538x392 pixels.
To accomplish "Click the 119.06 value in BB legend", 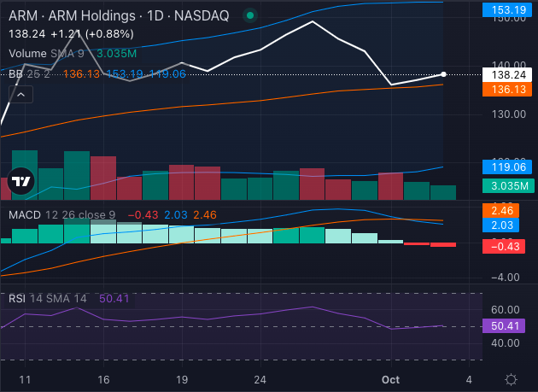I will click(167, 73).
